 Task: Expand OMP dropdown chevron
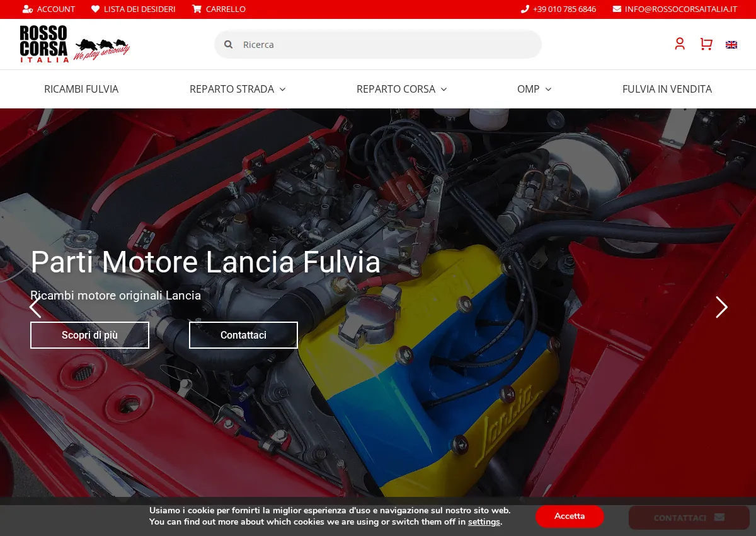tap(548, 90)
